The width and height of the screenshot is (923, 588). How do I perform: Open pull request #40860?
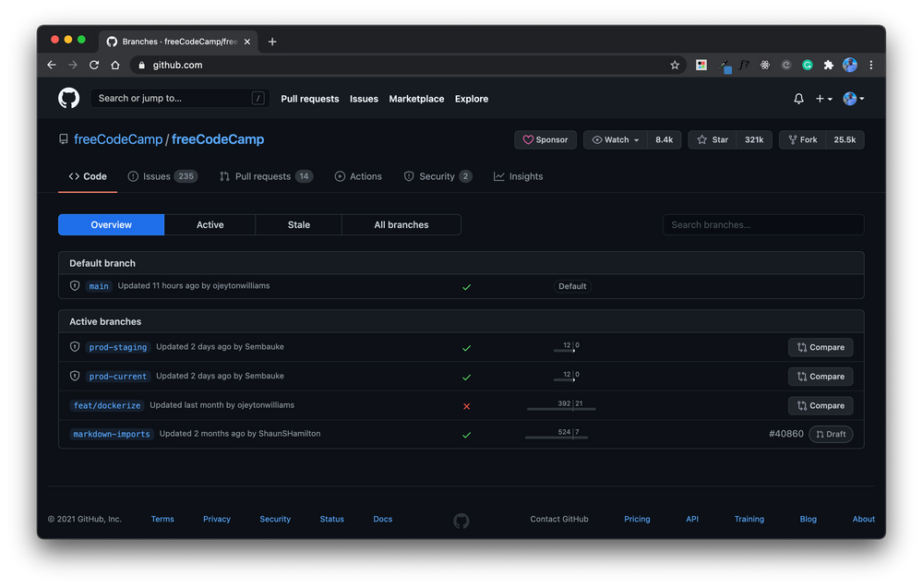click(785, 433)
